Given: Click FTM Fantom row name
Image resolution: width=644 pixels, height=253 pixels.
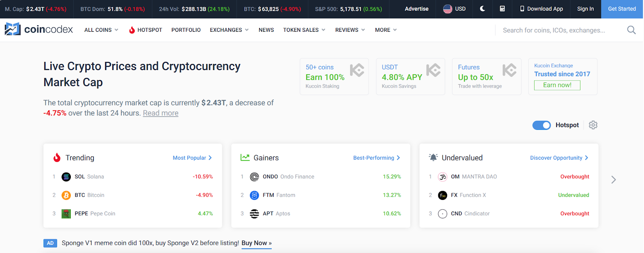Looking at the screenshot, I should pyautogui.click(x=279, y=195).
